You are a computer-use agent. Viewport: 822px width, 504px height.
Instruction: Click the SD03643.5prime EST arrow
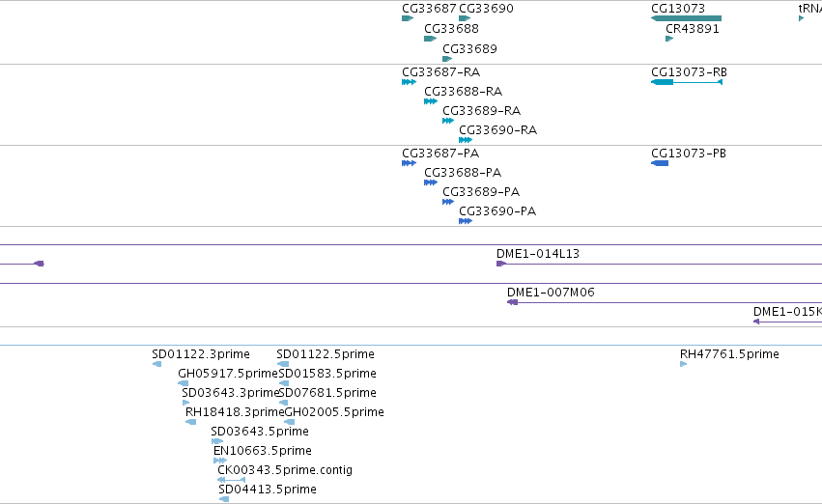[x=217, y=442]
